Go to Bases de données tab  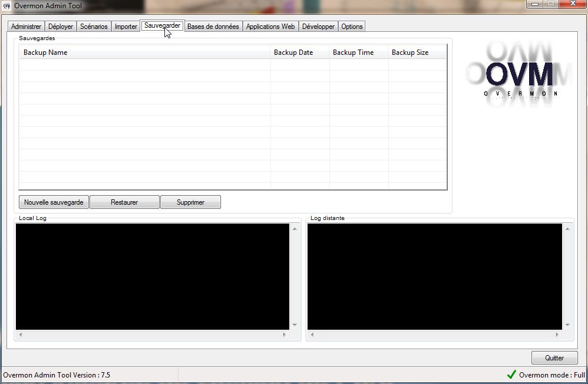coord(213,27)
